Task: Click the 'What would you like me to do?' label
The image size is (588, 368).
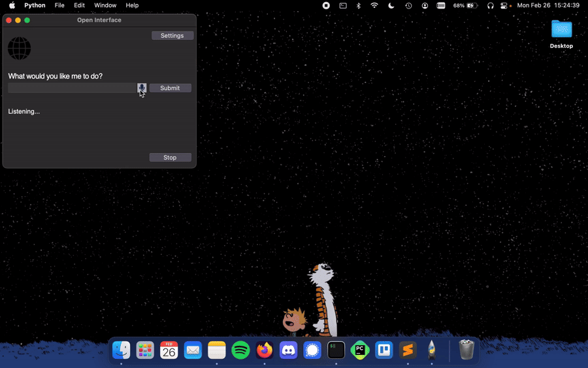Action: (x=55, y=76)
